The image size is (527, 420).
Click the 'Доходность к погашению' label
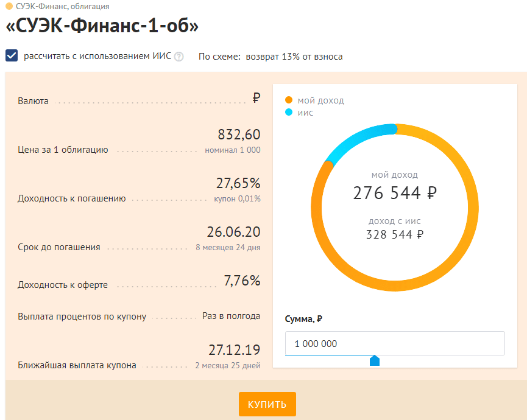click(72, 198)
